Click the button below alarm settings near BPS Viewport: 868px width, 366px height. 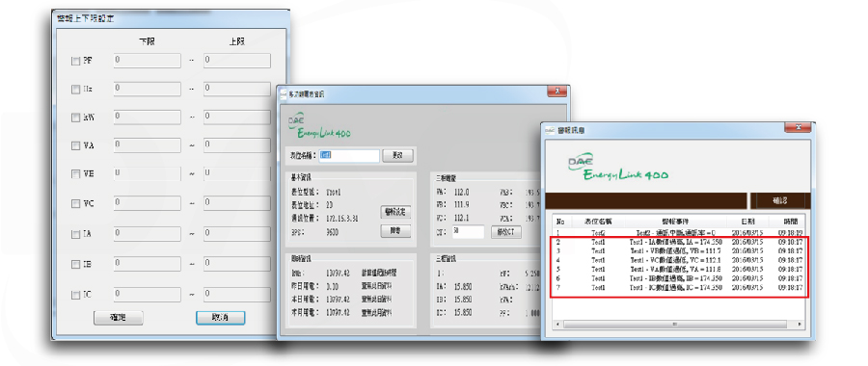pos(395,231)
